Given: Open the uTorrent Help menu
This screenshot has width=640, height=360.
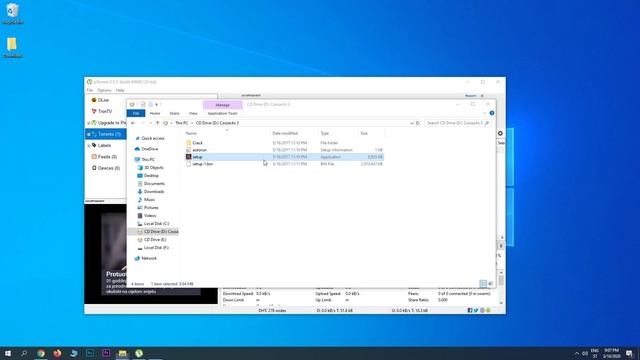Looking at the screenshot, I should pos(120,90).
